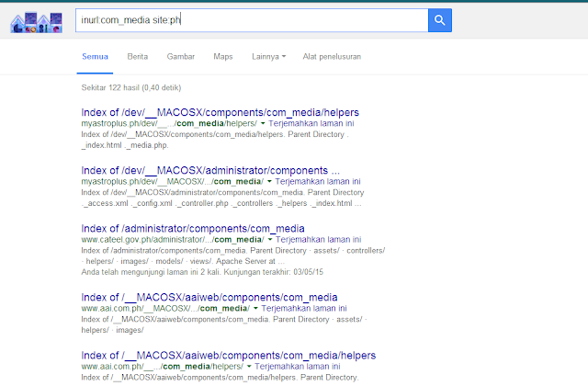Click the blue search magnifier button
The image size is (588, 386).
(x=440, y=20)
